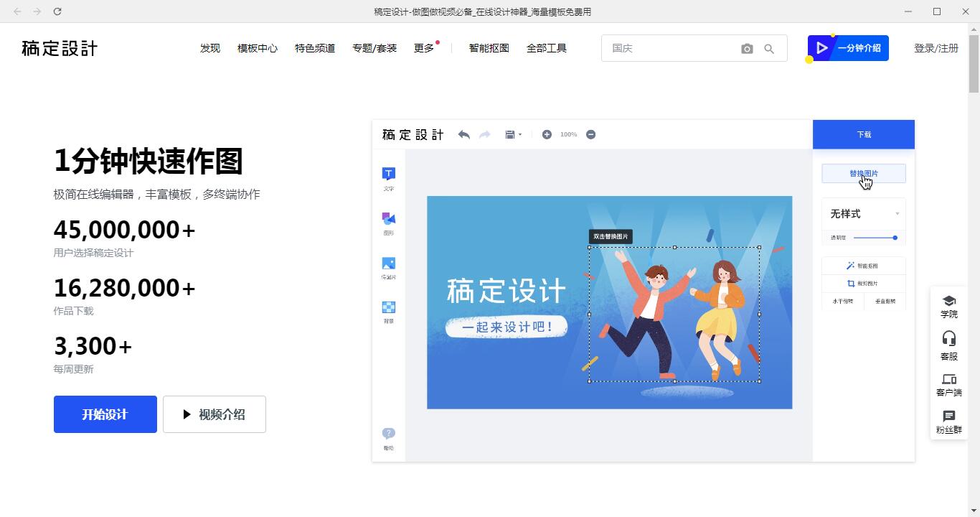The width and height of the screenshot is (980, 517).
Task: Click the 垂直翻转 vertical flip button
Action: tap(885, 302)
